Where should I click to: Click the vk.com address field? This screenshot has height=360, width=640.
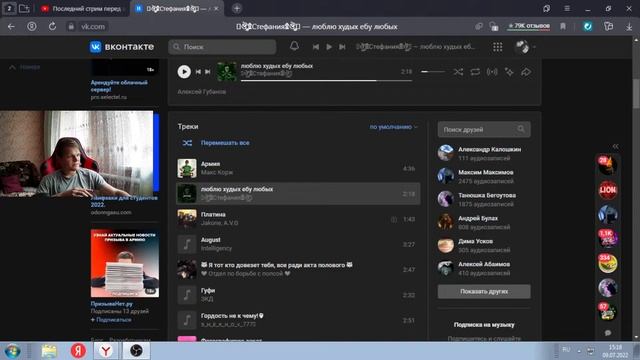click(93, 27)
